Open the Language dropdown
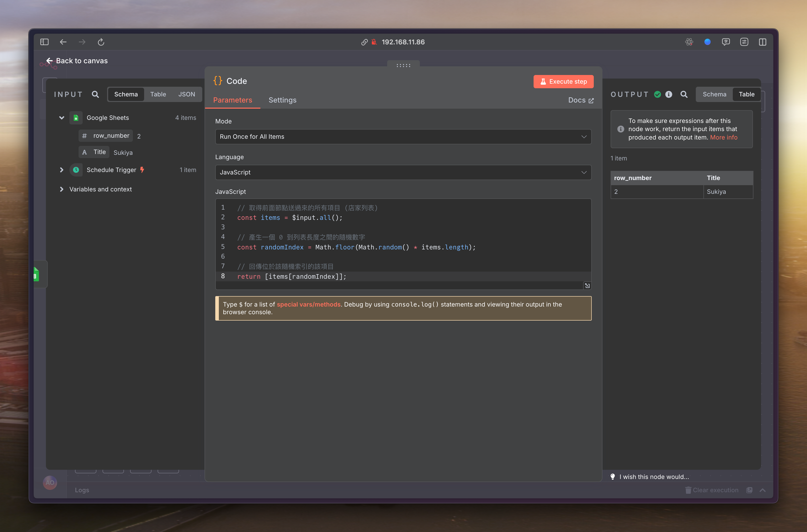The width and height of the screenshot is (807, 532). click(x=403, y=172)
